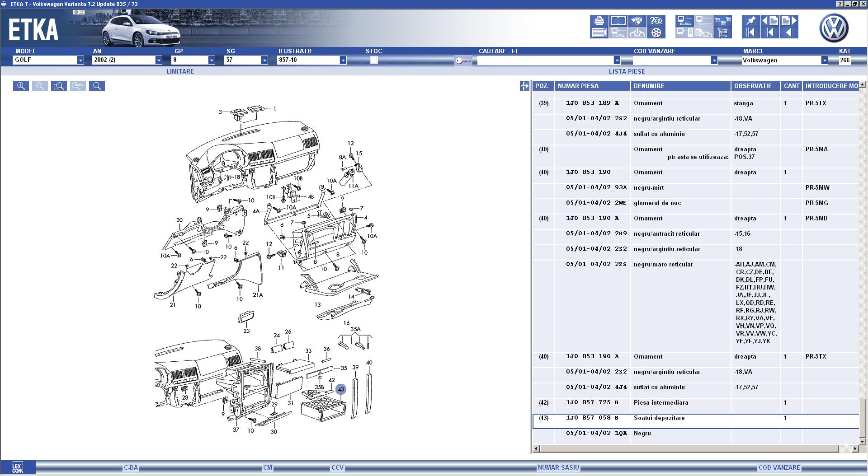Click the DEPOT icon
868x476 pixels.
(x=703, y=21)
